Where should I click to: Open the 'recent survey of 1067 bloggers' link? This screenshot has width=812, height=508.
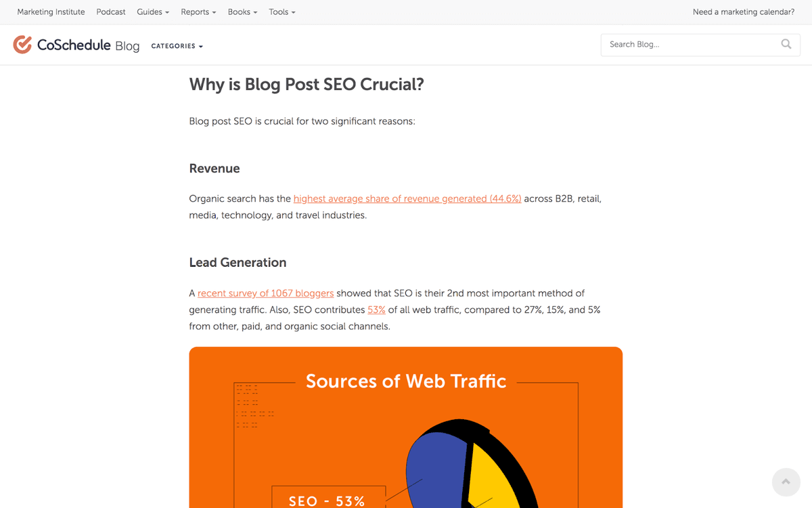265,293
